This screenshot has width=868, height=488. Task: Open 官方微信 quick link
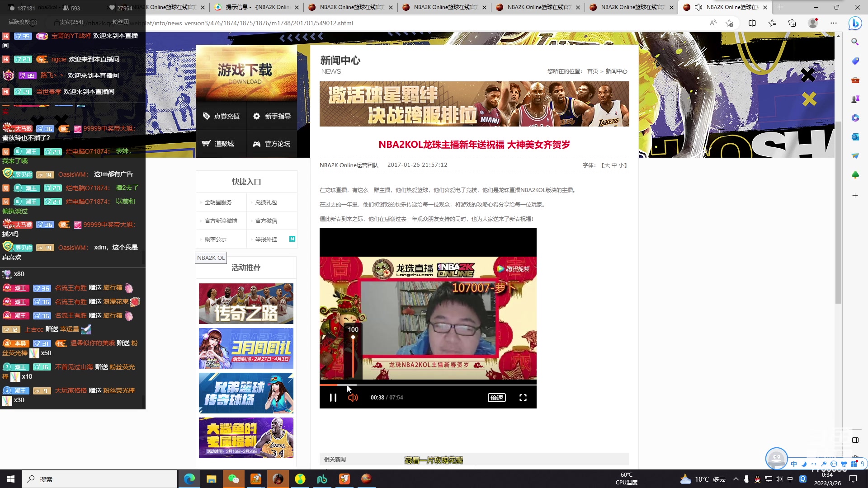(x=266, y=221)
